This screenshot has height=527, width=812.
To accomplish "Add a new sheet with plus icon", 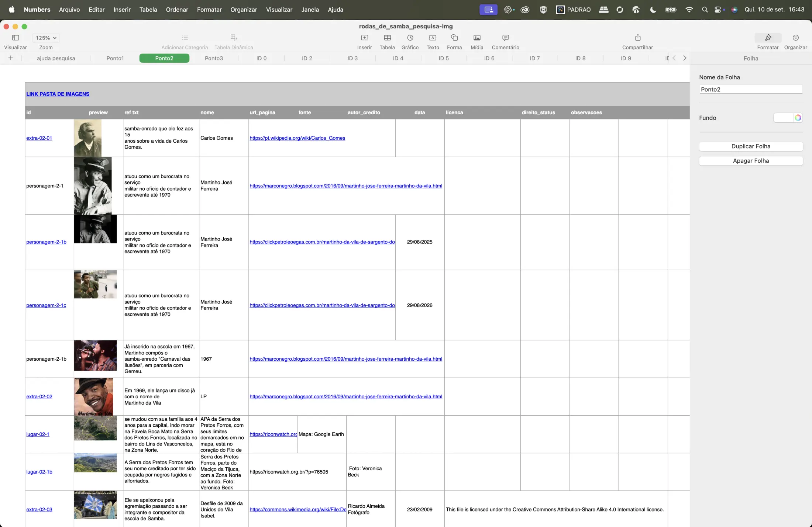I will point(11,58).
